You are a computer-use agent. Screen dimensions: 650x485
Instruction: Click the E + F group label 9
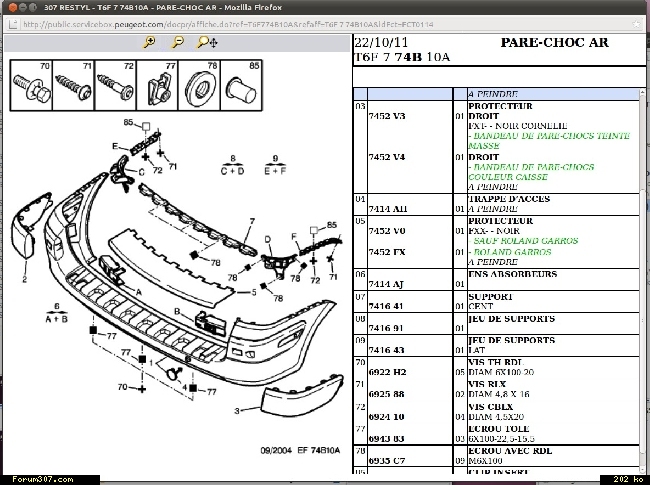(x=274, y=165)
